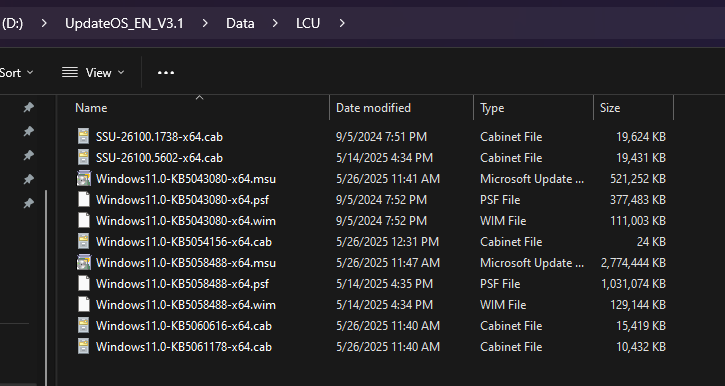Go to UpdateOS_EN_V3.1 in the address bar

pos(124,23)
